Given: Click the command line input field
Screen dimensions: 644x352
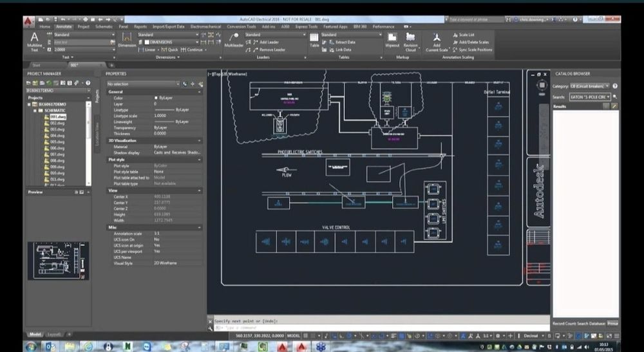Looking at the screenshot, I should [x=382, y=328].
